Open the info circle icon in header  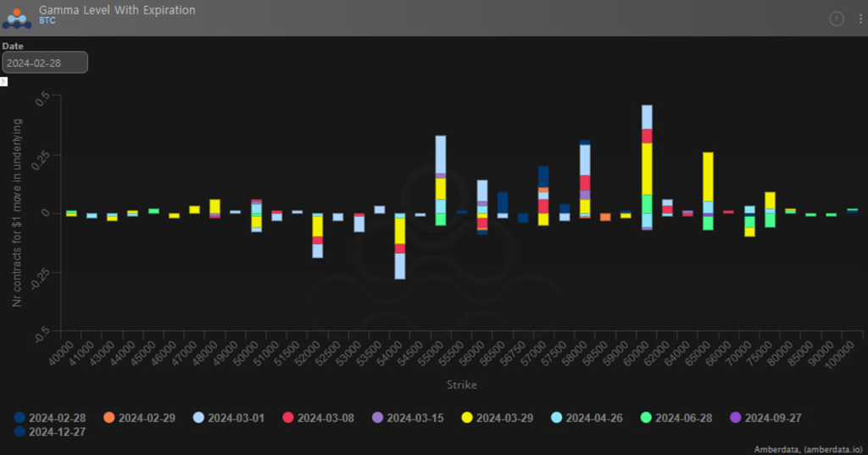click(836, 19)
